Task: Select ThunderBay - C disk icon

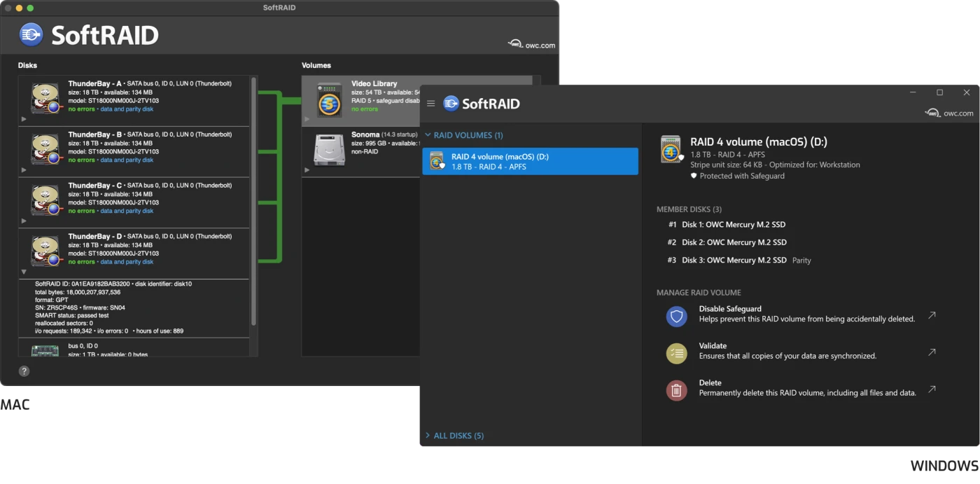Action: 45,200
